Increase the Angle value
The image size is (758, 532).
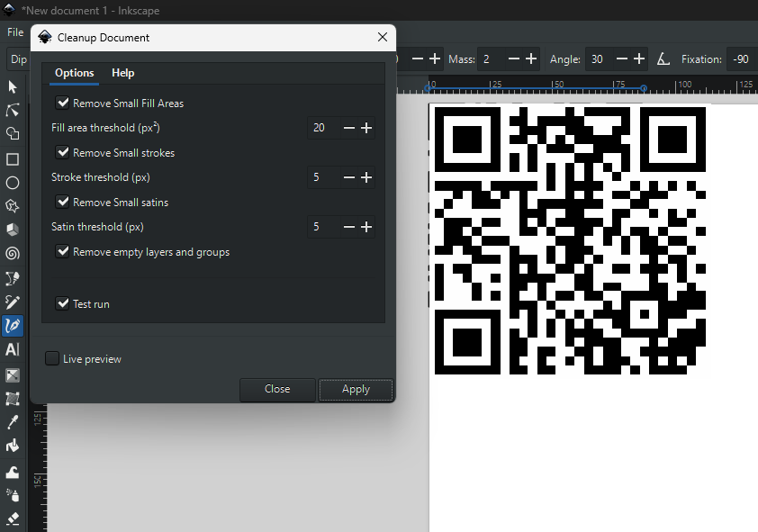click(x=639, y=59)
